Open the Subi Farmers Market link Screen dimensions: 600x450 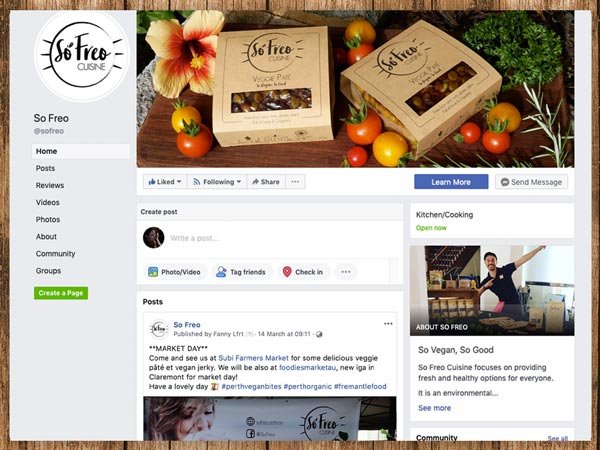click(x=253, y=358)
